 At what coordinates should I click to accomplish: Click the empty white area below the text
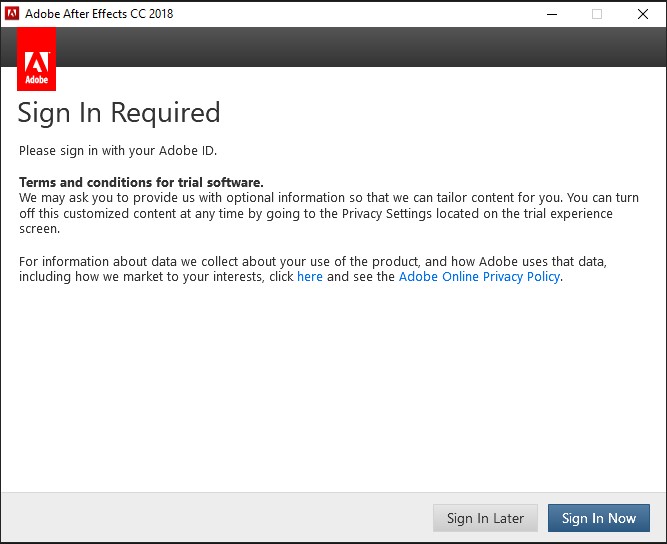(x=333, y=390)
